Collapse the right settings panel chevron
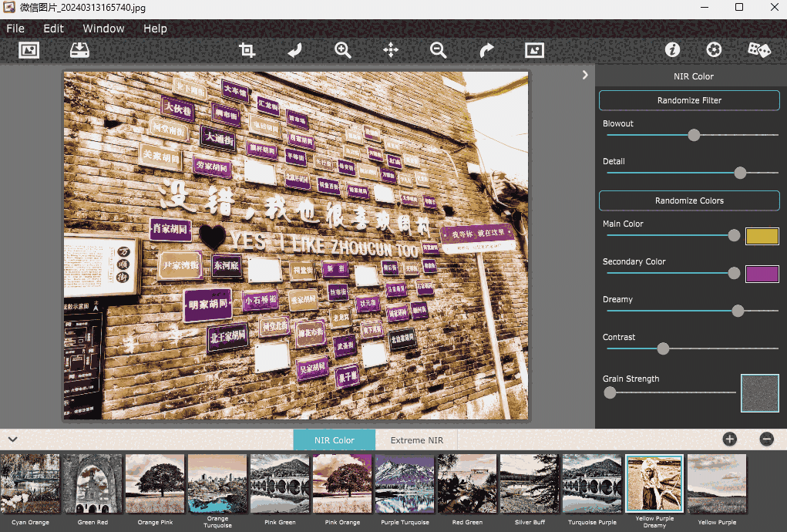The height and width of the screenshot is (532, 787). click(585, 75)
